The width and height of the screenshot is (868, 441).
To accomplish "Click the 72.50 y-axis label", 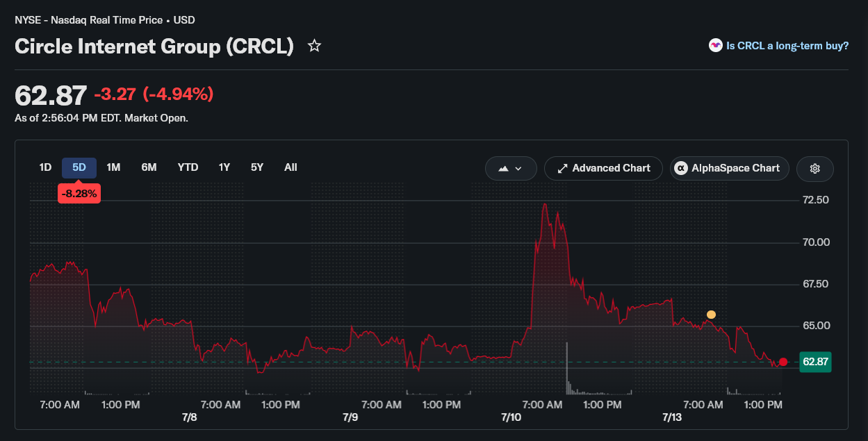I will pyautogui.click(x=816, y=200).
